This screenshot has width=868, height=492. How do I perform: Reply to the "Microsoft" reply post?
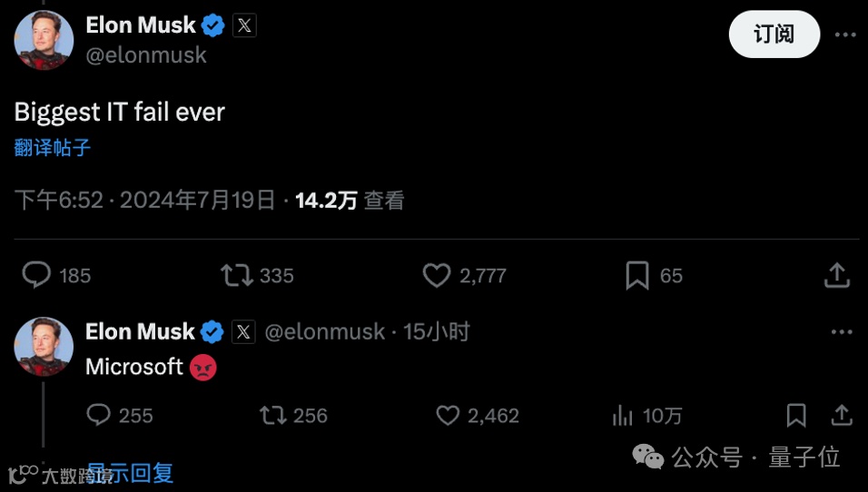point(98,415)
